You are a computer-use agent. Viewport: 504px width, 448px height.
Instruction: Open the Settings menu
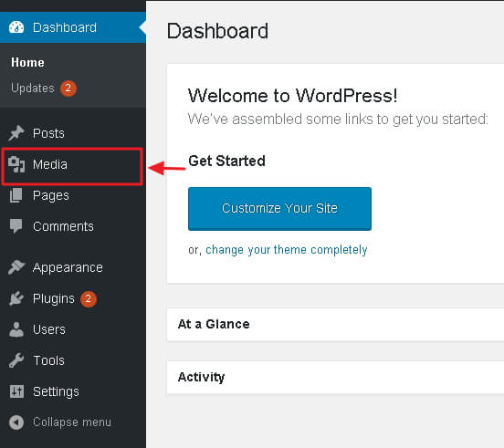73,391
